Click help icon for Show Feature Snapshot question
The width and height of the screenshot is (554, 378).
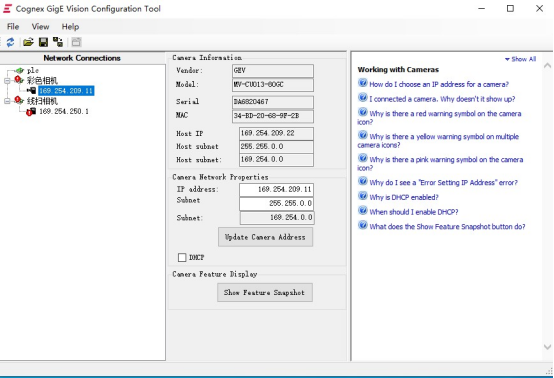tap(363, 225)
